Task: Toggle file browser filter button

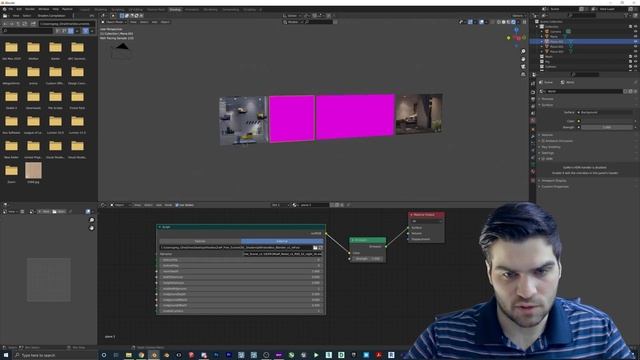Action: pos(85,31)
